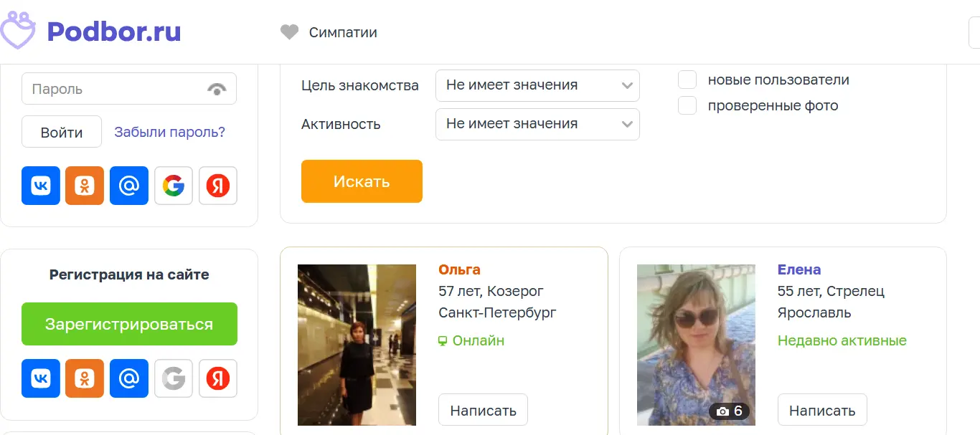Focus the "Пароль" input field
The height and width of the screenshot is (435, 980).
tap(115, 89)
